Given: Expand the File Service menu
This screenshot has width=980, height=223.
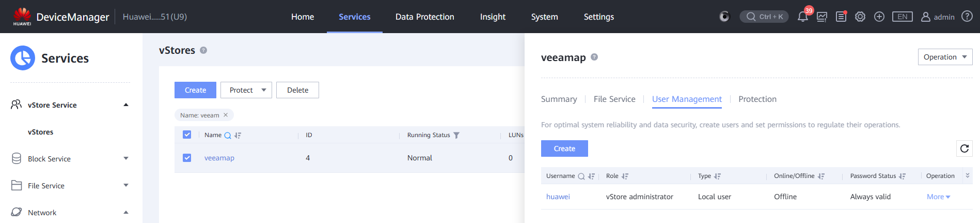Looking at the screenshot, I should (126, 185).
